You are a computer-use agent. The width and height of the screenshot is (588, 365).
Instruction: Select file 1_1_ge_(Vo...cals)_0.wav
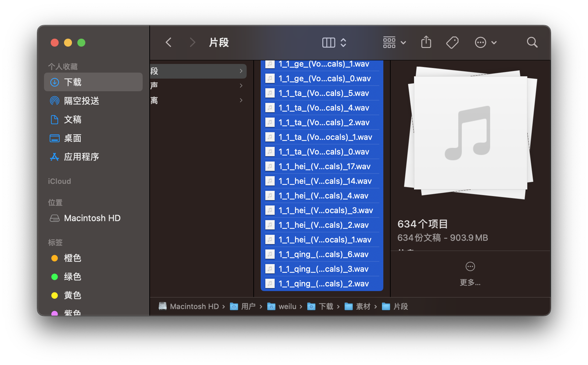click(322, 79)
